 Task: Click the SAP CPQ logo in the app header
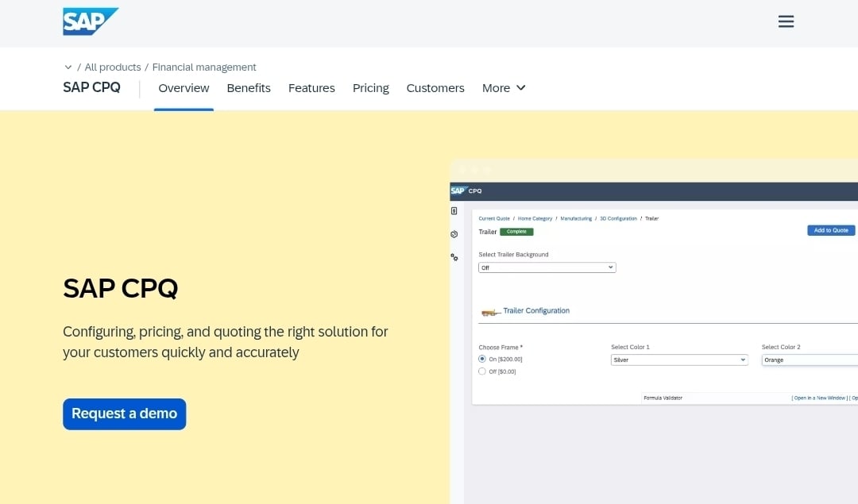coord(465,190)
